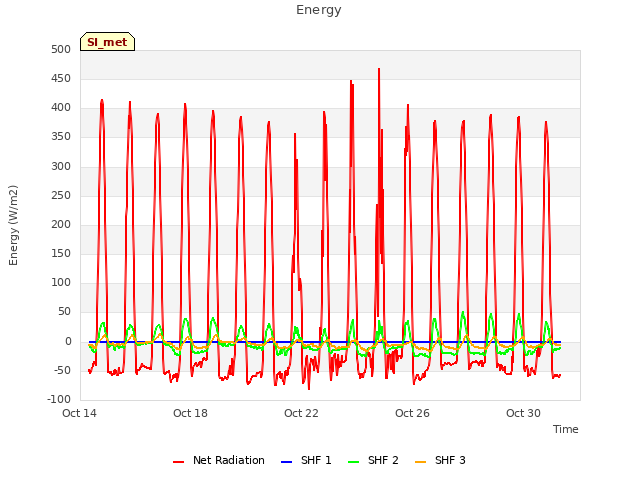The height and width of the screenshot is (480, 640).
Task: Click the highest Net Radiation peak near 470
Action: pyautogui.click(x=379, y=69)
